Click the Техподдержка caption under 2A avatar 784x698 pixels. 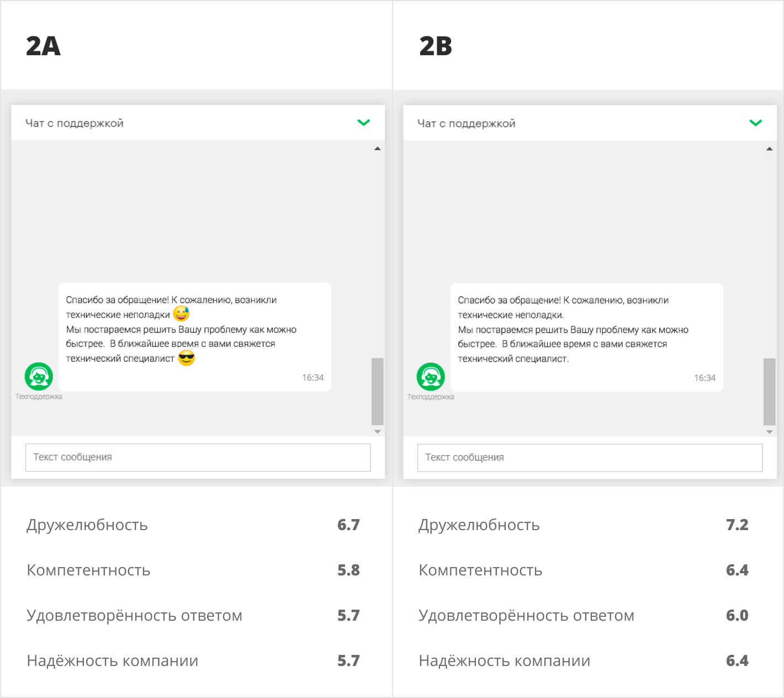point(39,396)
